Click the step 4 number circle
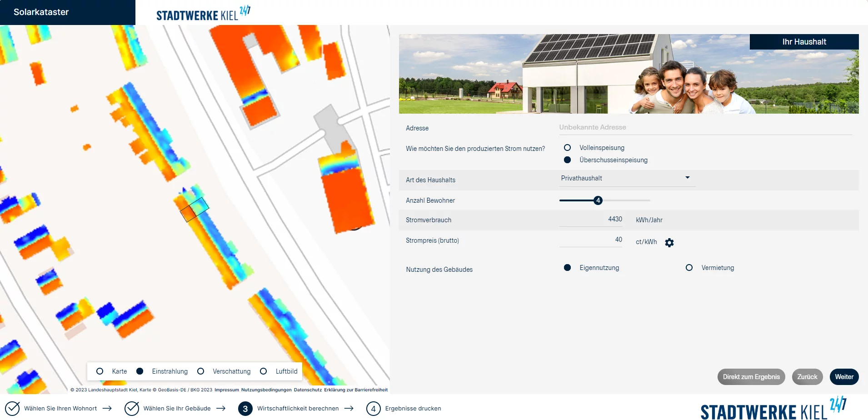Viewport: 868px width, 420px height. coord(373,409)
